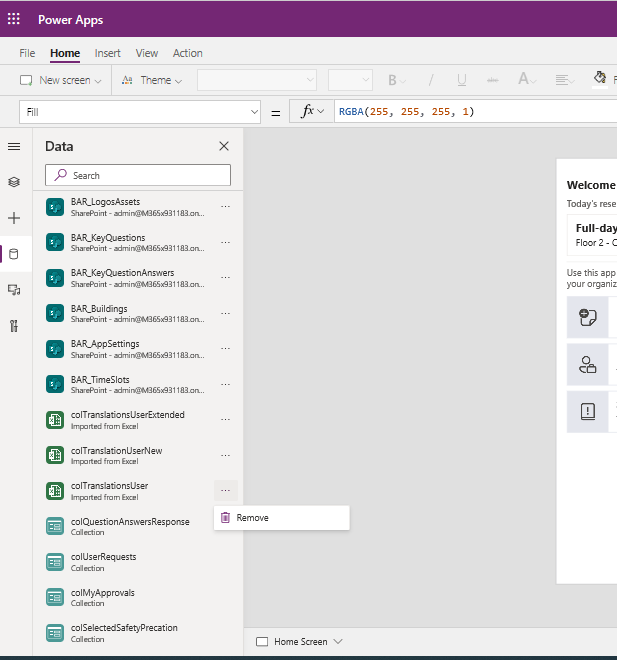617x660 pixels.
Task: Open the fx formula options dropdown
Action: click(x=312, y=112)
